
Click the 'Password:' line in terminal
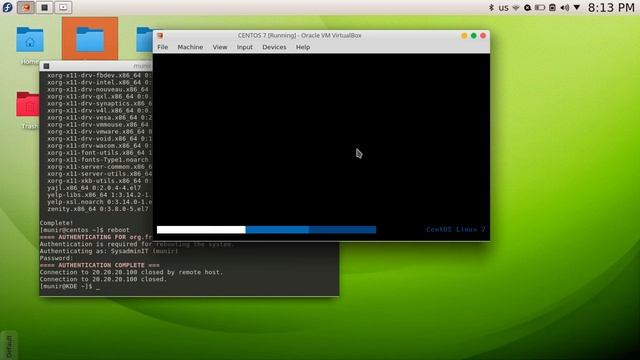point(56,258)
